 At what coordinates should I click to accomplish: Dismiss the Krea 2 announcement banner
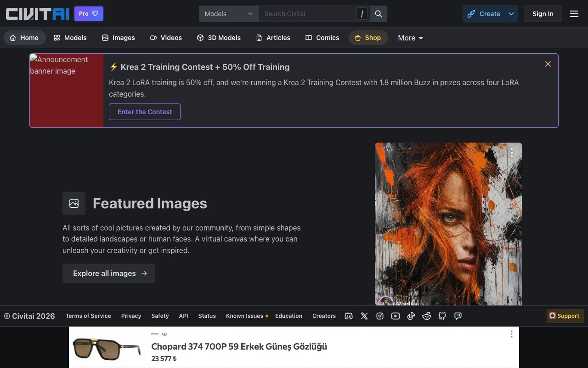pyautogui.click(x=548, y=64)
